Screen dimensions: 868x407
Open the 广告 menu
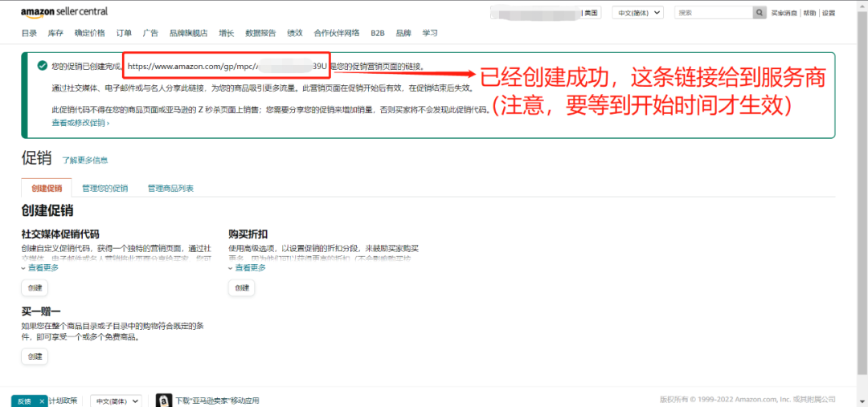pyautogui.click(x=150, y=33)
